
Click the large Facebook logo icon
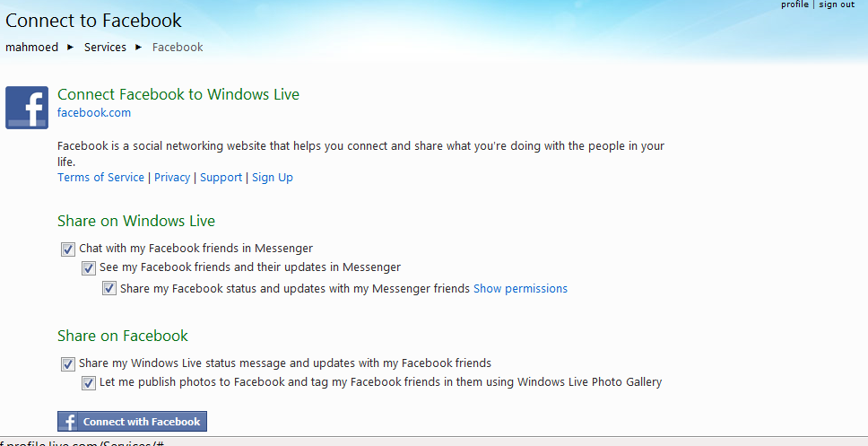pyautogui.click(x=27, y=108)
